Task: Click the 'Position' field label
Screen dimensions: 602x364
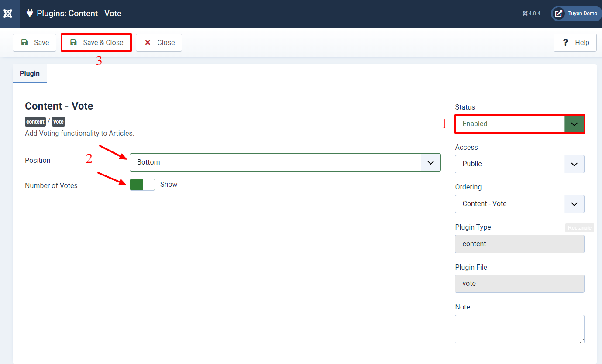Action: 38,161
